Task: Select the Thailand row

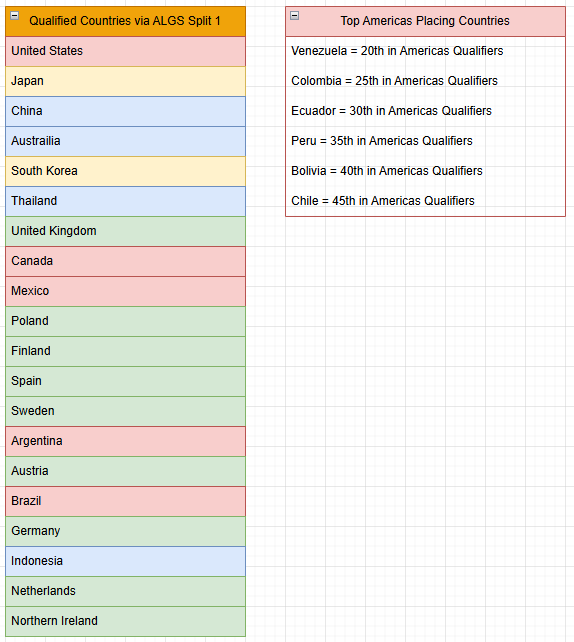Action: click(x=125, y=201)
